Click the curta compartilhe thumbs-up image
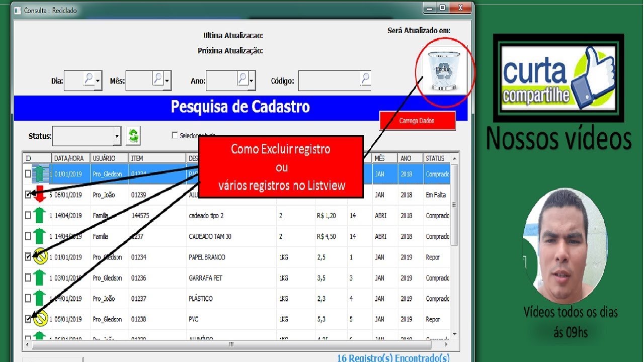The image size is (644, 362). [558, 77]
